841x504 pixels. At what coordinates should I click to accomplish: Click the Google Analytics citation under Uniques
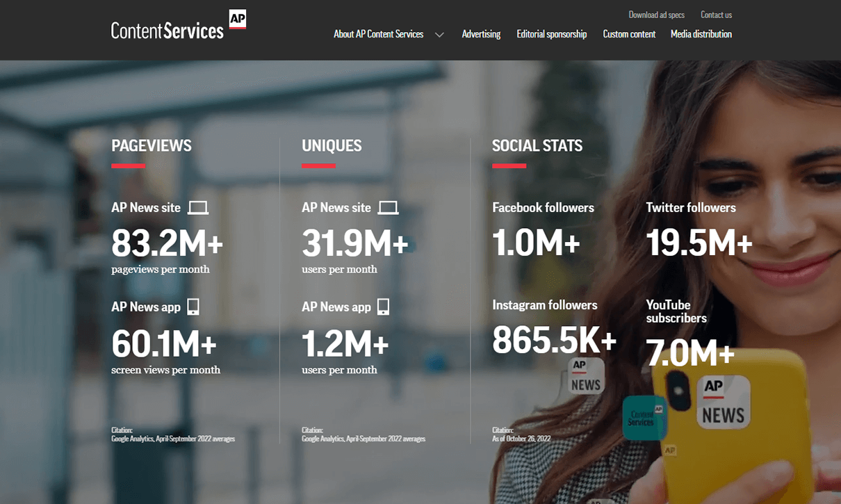[364, 439]
